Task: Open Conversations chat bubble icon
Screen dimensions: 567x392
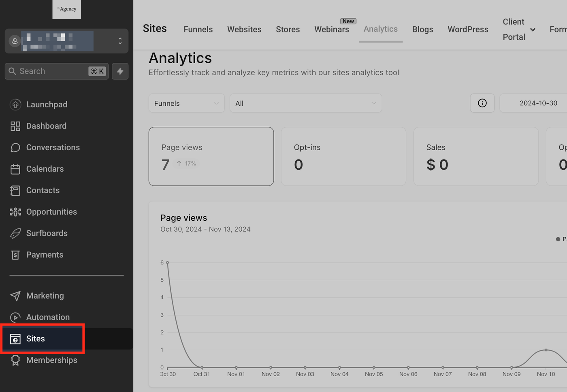Action: (x=15, y=147)
